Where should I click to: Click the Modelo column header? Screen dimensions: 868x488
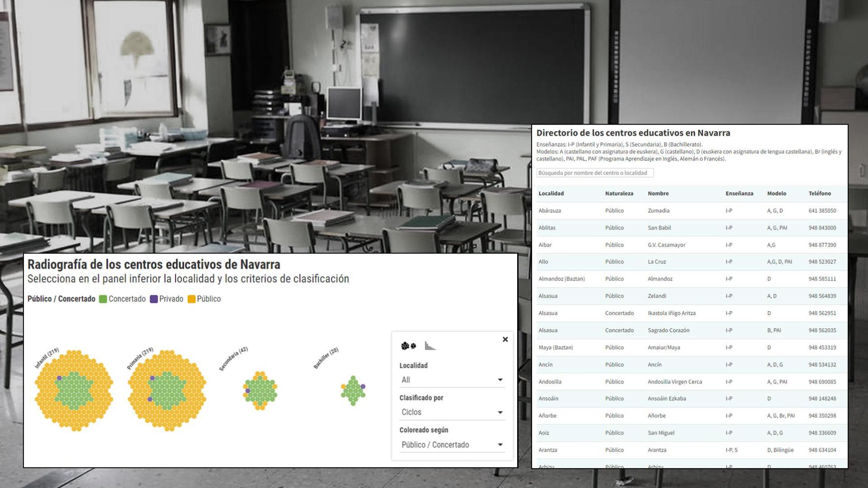pos(776,193)
